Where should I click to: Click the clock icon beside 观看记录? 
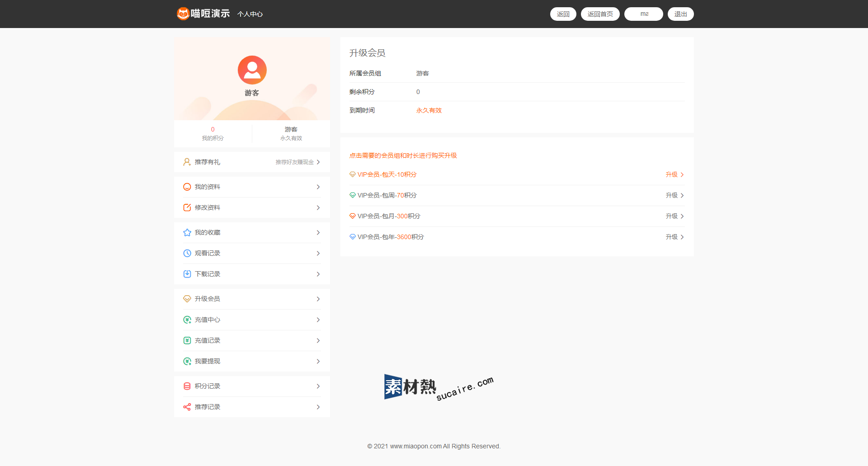(187, 253)
